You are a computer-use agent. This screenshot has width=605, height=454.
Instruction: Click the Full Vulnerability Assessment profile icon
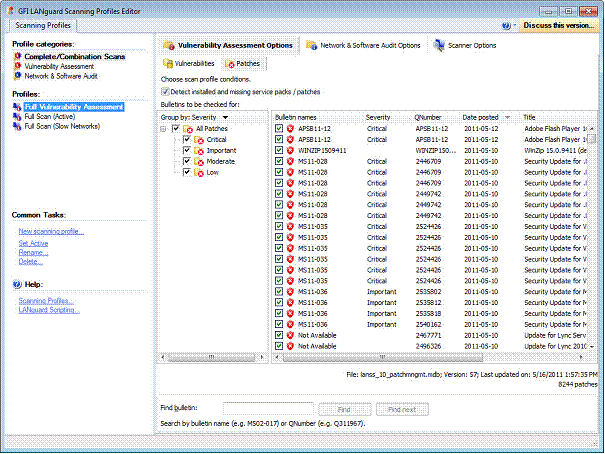click(17, 107)
